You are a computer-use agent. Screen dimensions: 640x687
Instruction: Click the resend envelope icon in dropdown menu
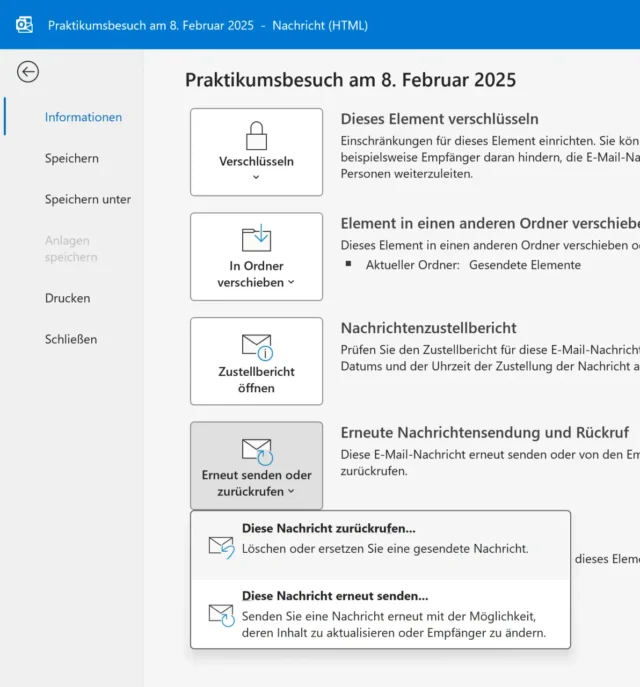[x=221, y=614]
